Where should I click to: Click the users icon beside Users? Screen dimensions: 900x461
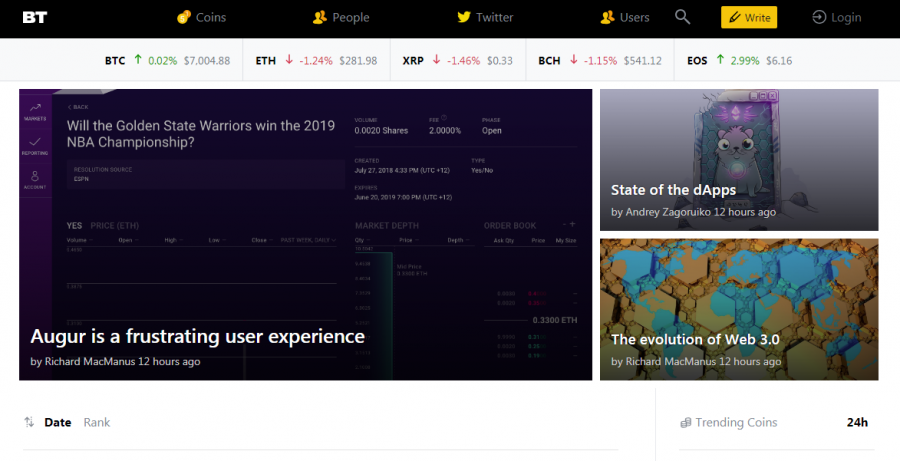click(x=607, y=17)
